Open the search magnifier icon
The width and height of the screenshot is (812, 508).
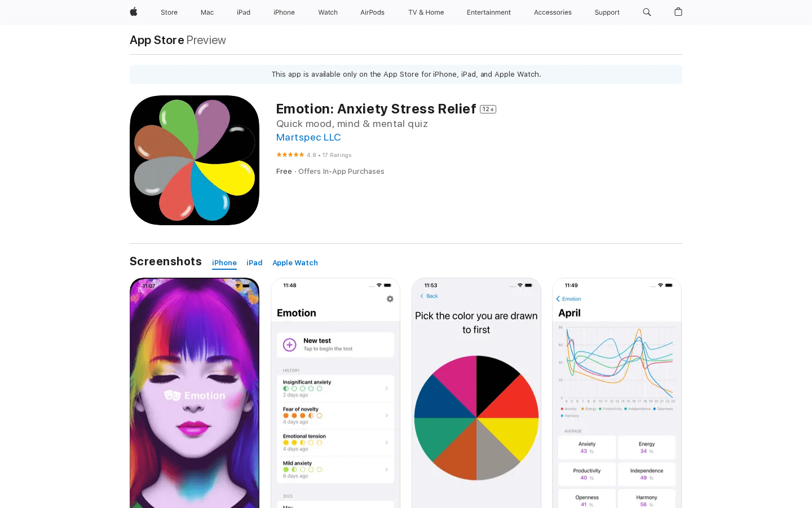(647, 12)
